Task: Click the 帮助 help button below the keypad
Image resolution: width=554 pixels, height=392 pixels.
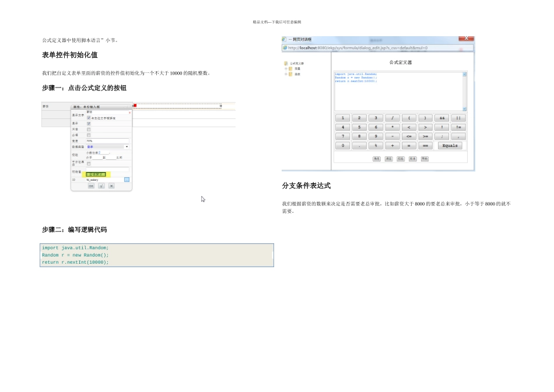Action: [x=425, y=159]
